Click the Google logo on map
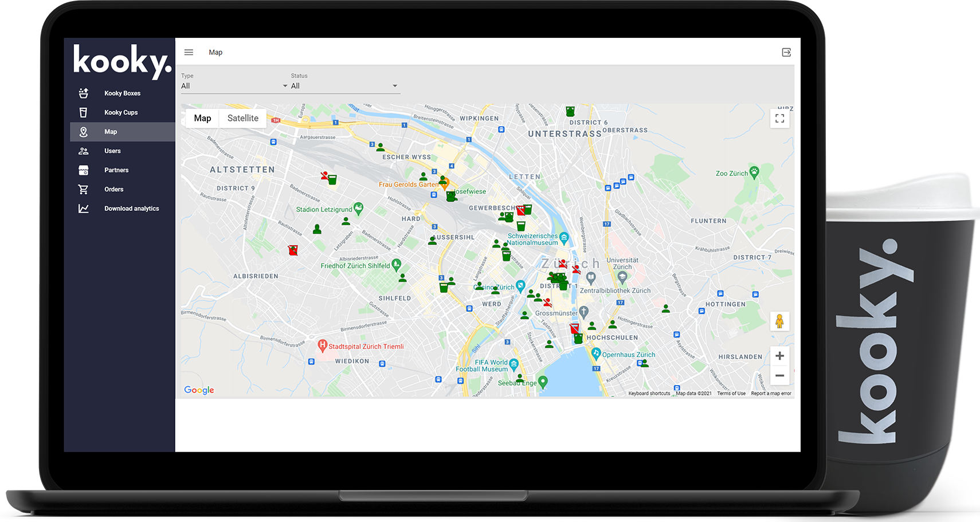This screenshot has width=980, height=522. pyautogui.click(x=199, y=390)
